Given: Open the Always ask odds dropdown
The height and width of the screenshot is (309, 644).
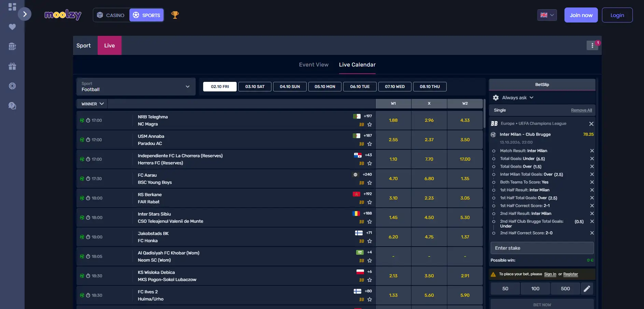Looking at the screenshot, I should point(517,98).
